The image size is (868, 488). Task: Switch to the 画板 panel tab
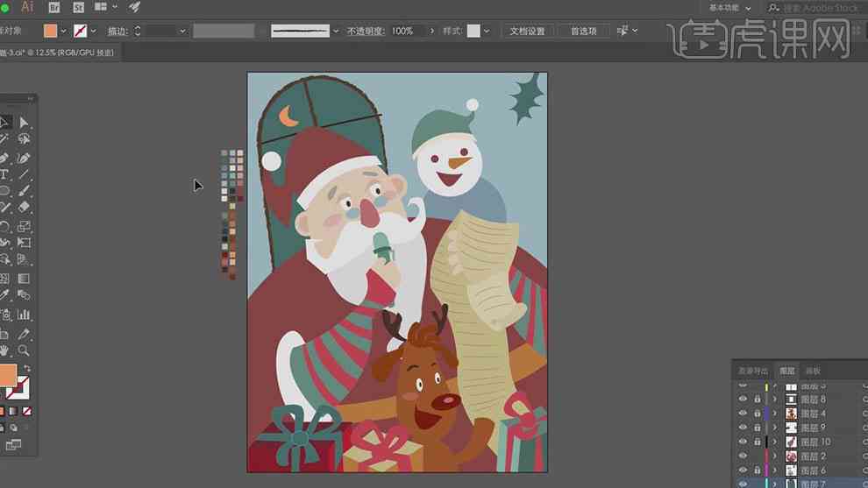point(813,371)
